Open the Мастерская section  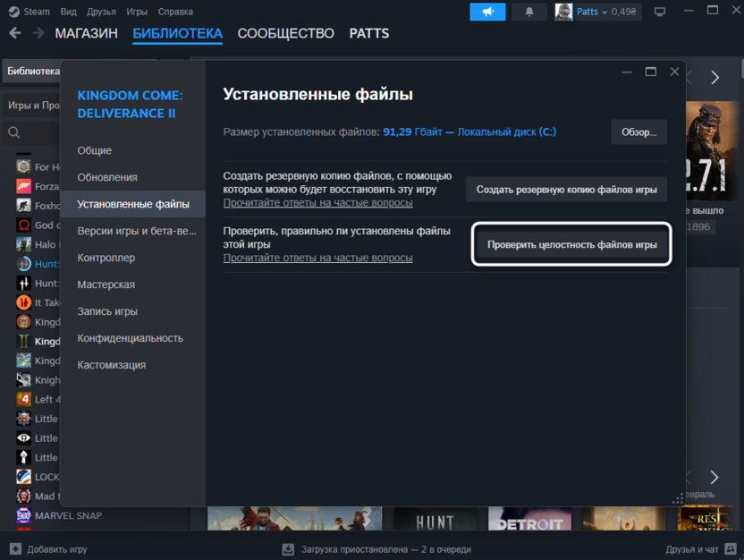(x=133, y=284)
